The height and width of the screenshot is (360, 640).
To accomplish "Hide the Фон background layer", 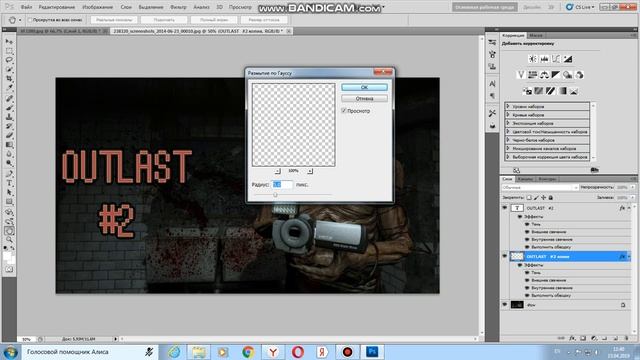I will point(504,304).
